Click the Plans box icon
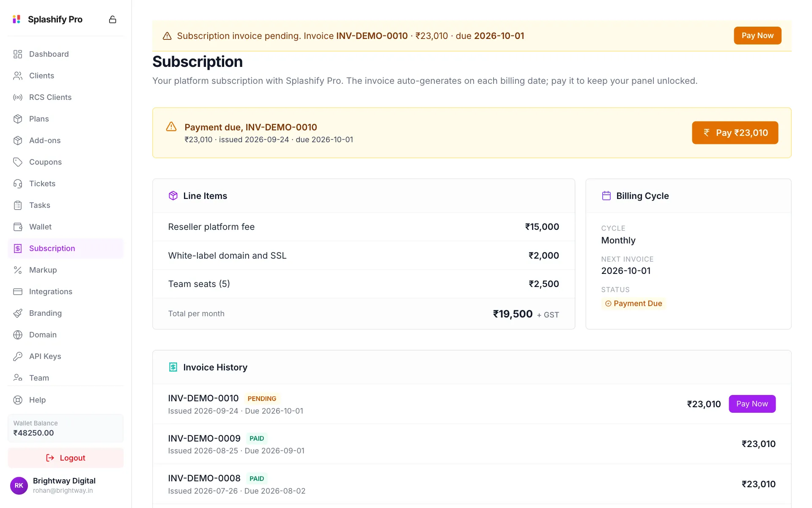 pos(18,119)
